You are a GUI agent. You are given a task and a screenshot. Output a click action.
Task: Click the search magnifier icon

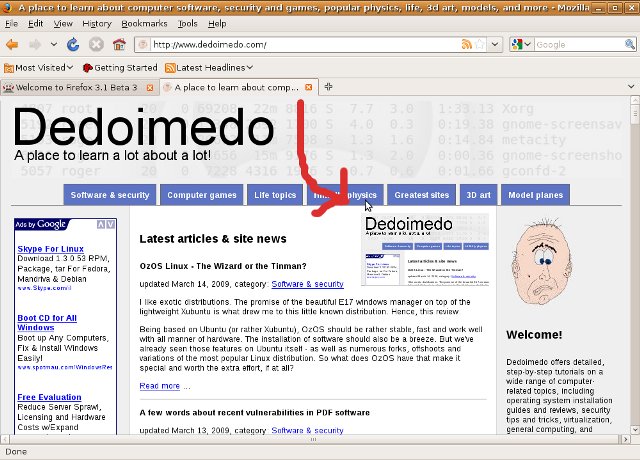click(x=630, y=44)
